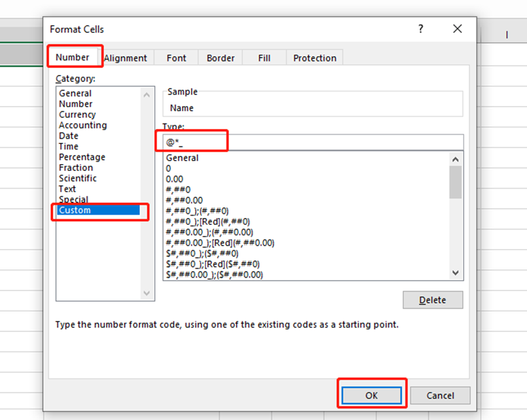Screen dimensions: 527x420
Task: Pick the Percentage category
Action: (x=82, y=157)
